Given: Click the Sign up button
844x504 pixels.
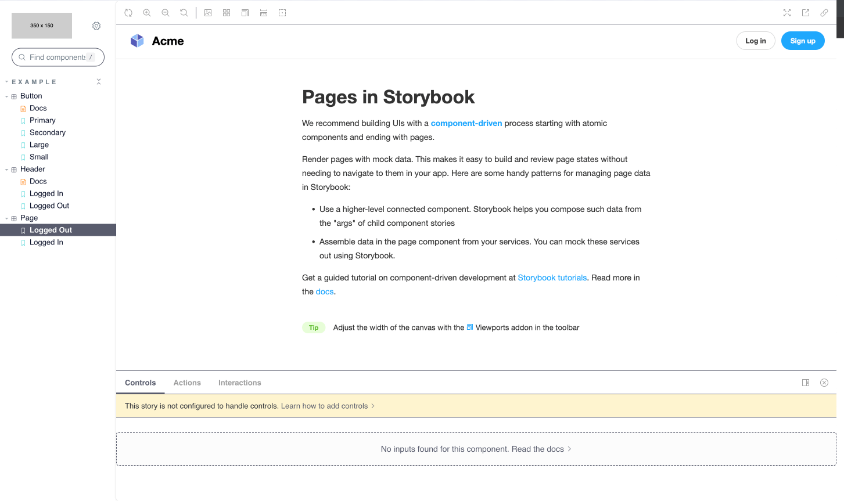Looking at the screenshot, I should click(x=803, y=41).
